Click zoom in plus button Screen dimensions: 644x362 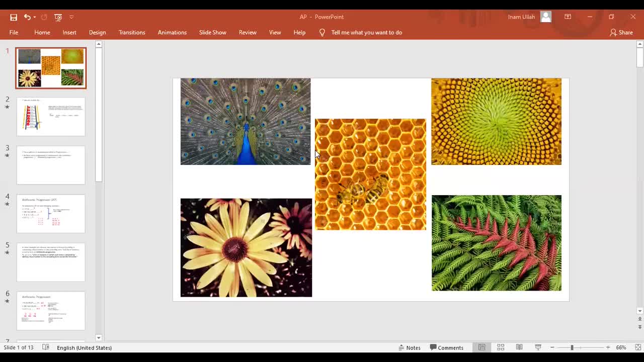[x=608, y=347]
